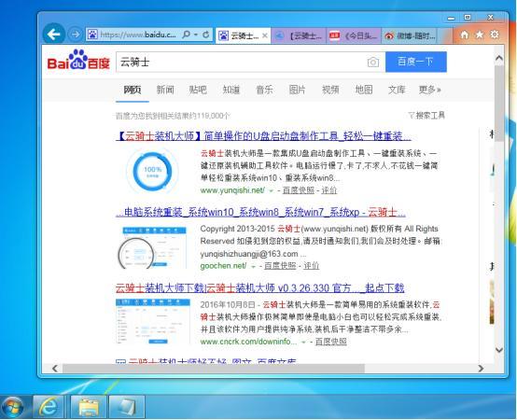
Task: Switch to the 新闻 search tab
Action: [x=165, y=90]
